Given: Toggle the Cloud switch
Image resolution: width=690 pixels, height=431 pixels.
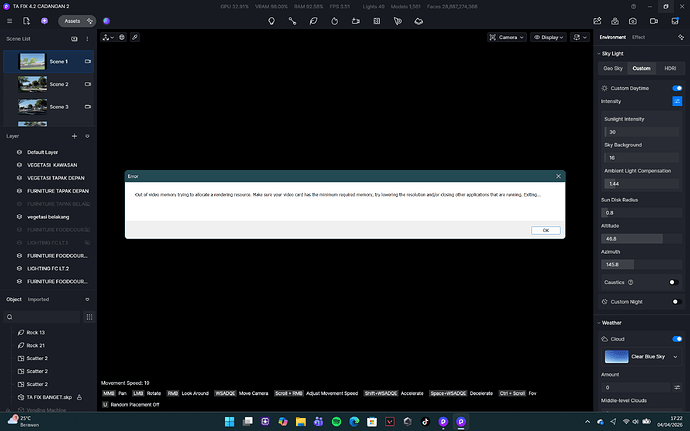Looking at the screenshot, I should pyautogui.click(x=677, y=339).
